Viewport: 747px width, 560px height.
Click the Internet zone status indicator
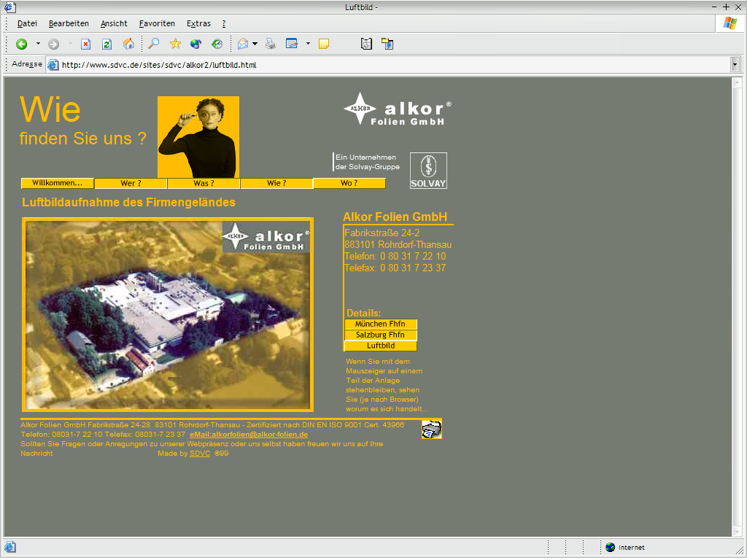[625, 548]
